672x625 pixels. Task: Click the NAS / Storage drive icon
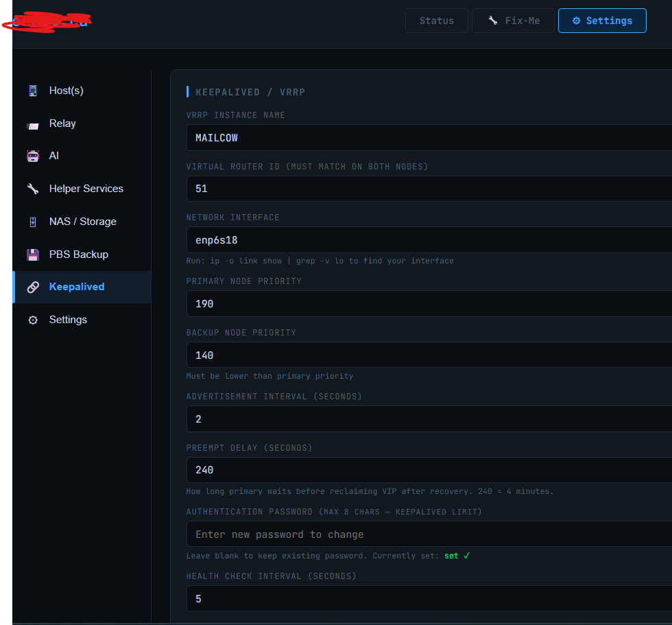tap(33, 222)
